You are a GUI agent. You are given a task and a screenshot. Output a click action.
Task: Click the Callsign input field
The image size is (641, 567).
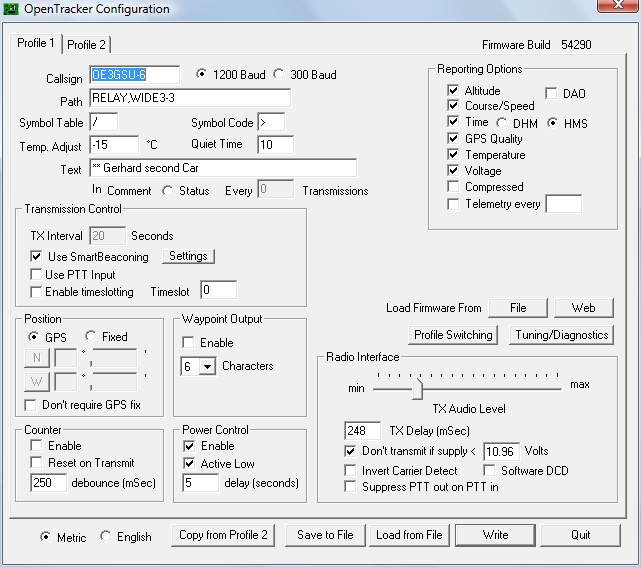134,75
